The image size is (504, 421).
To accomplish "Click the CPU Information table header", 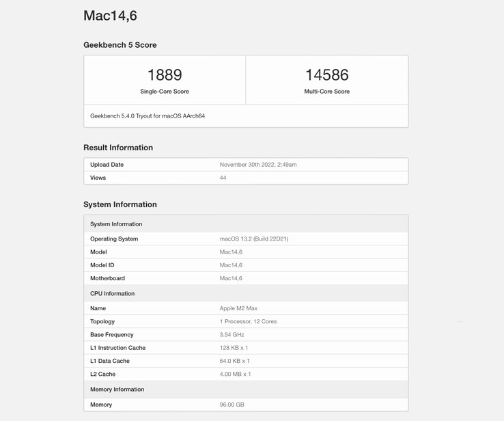I will click(113, 294).
